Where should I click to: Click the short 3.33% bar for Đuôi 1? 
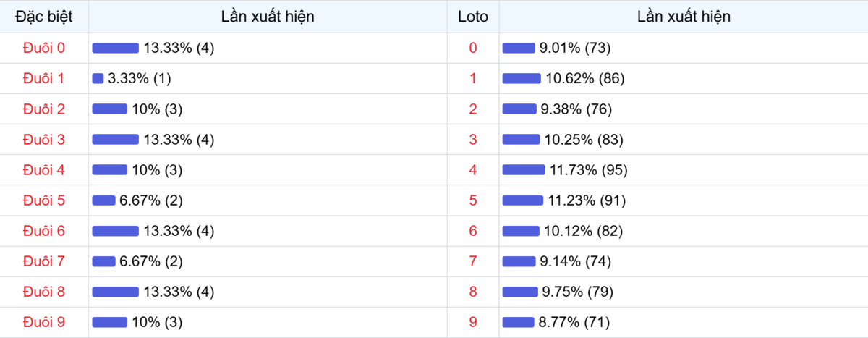click(x=98, y=78)
